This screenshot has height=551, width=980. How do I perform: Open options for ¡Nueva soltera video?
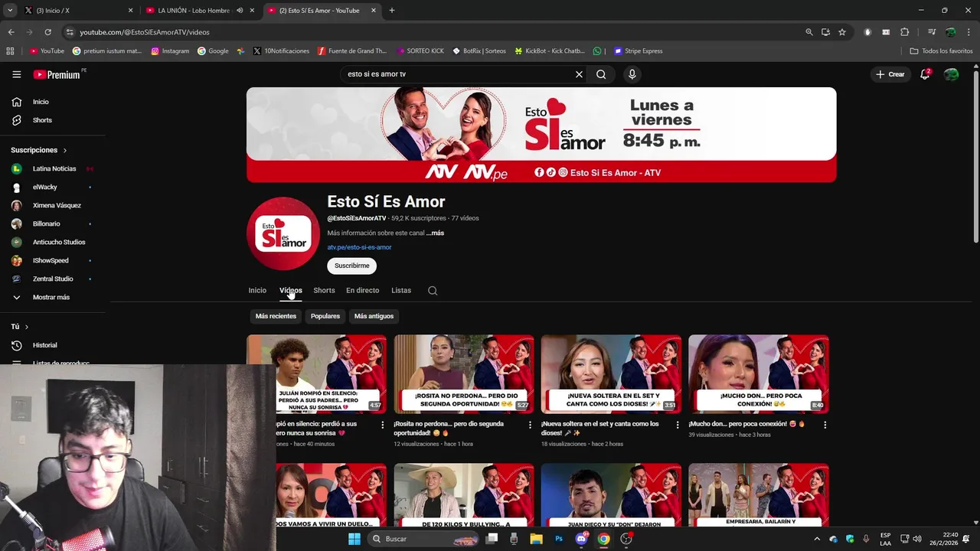point(677,425)
